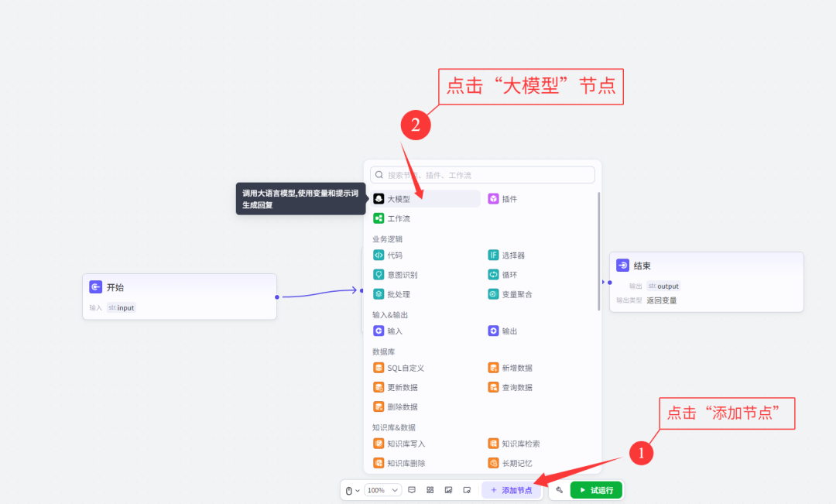836x504 pixels.
Task: Open the zoom level 100% dropdown
Action: point(382,489)
